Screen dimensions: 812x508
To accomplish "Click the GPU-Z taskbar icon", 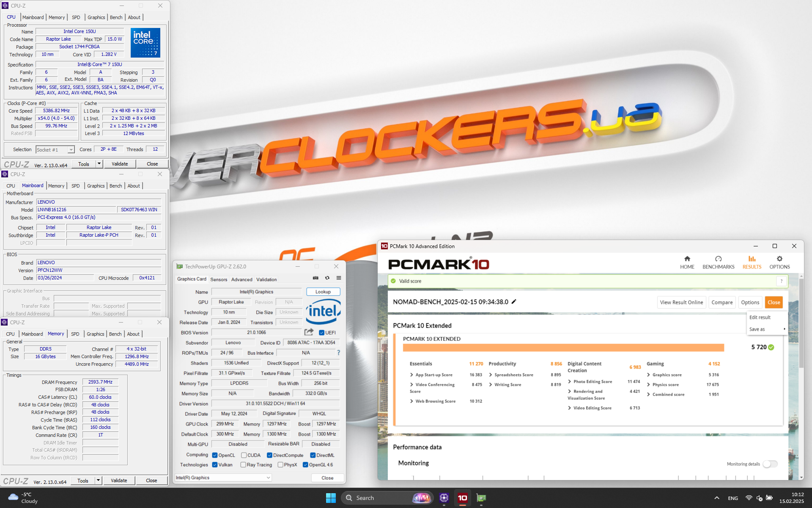I will click(x=481, y=498).
